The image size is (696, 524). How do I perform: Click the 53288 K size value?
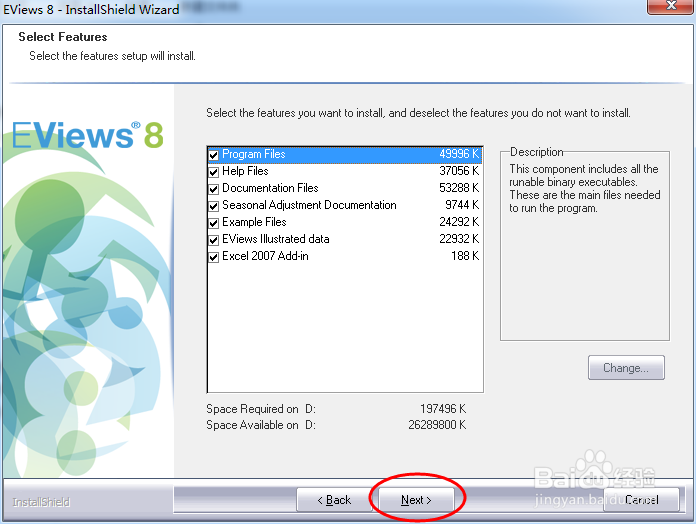click(x=459, y=188)
